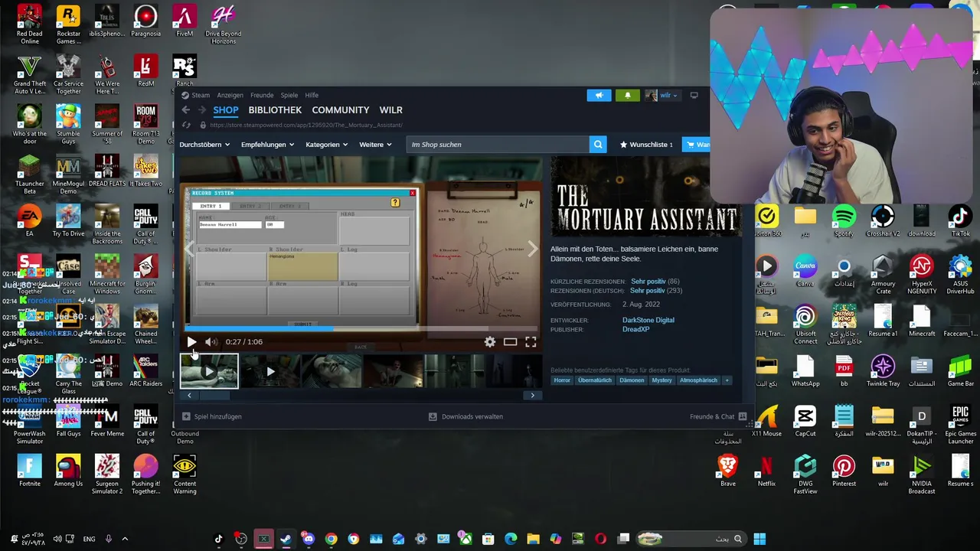The height and width of the screenshot is (551, 980).
Task: Expand more tags with plus button
Action: pyautogui.click(x=727, y=380)
